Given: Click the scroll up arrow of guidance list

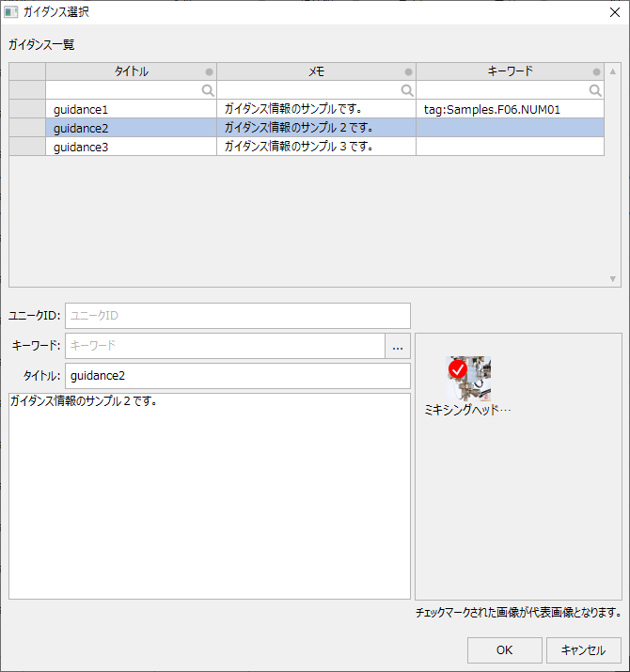Looking at the screenshot, I should 613,71.
